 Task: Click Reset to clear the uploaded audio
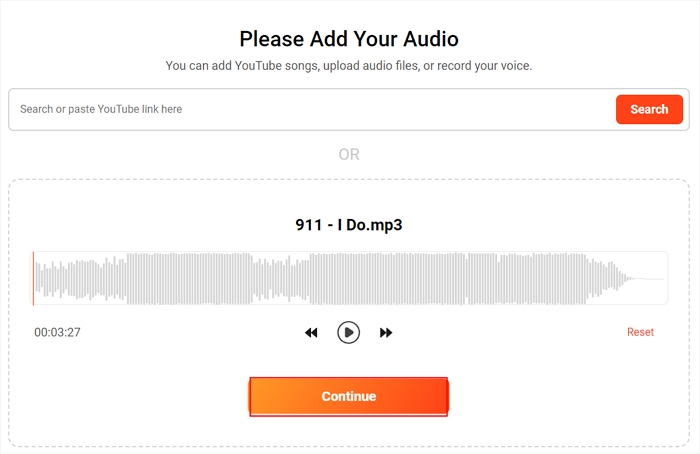(x=640, y=332)
